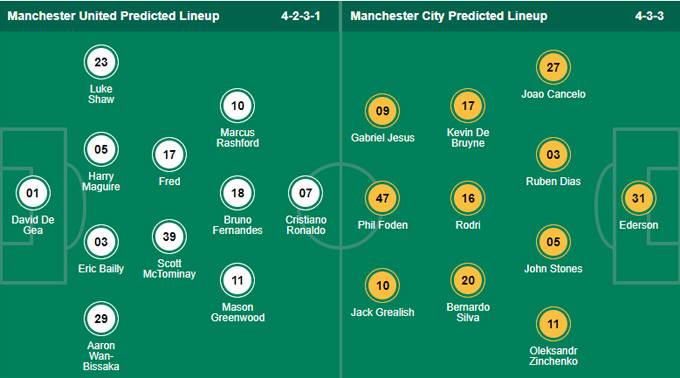Select Cristiano Ronaldo's number 07 circle
Viewport: 680px width, 378px height.
(305, 193)
